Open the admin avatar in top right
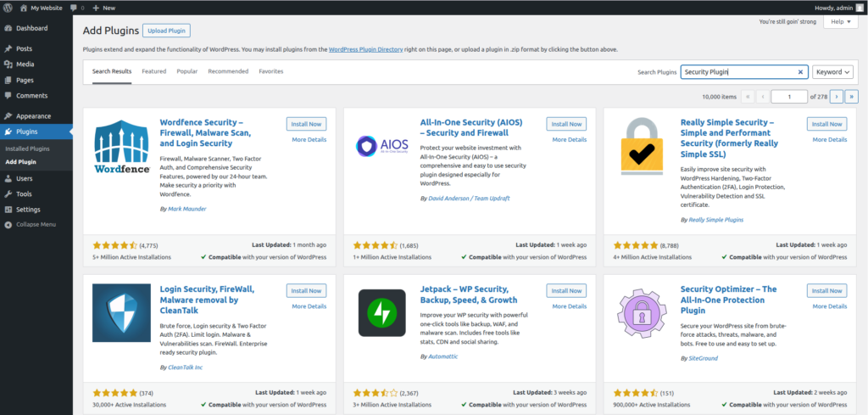This screenshot has height=415, width=868. (859, 8)
